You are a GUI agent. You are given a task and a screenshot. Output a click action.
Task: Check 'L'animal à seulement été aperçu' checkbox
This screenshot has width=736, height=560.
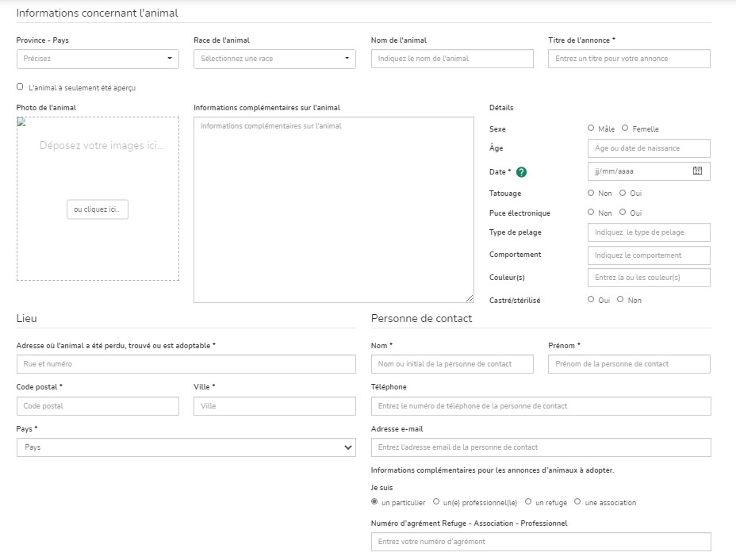[x=20, y=86]
